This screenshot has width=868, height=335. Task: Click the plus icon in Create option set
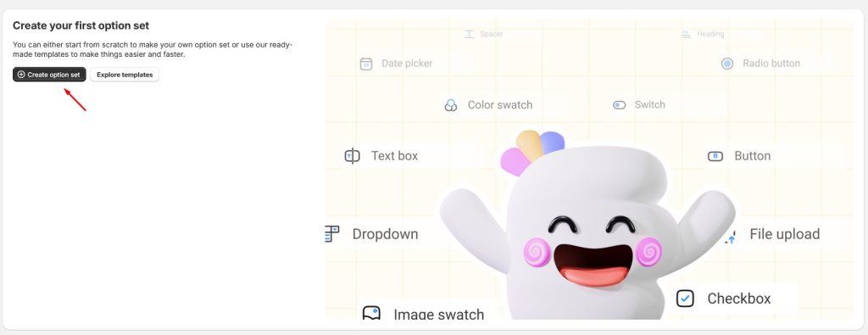pyautogui.click(x=21, y=75)
